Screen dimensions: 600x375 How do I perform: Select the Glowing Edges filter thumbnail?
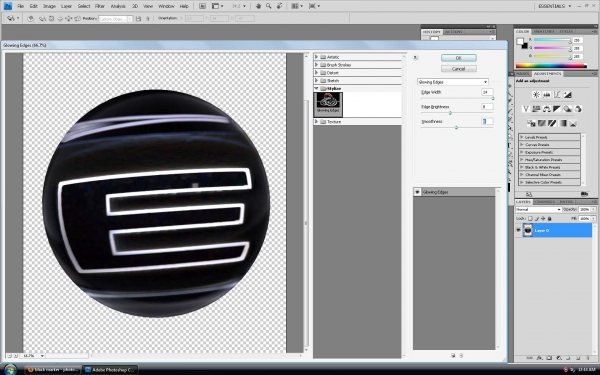click(328, 104)
